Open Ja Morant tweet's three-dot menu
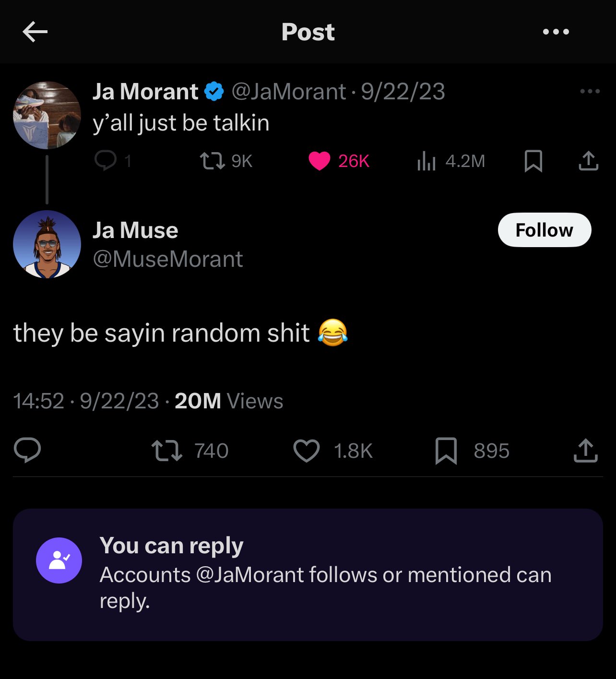The height and width of the screenshot is (679, 616). pyautogui.click(x=590, y=91)
